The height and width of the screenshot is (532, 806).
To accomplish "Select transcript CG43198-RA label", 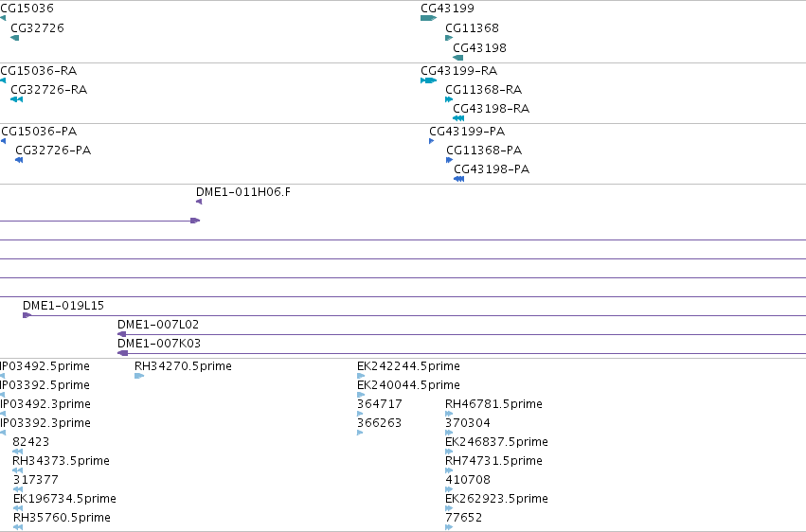I will click(492, 109).
